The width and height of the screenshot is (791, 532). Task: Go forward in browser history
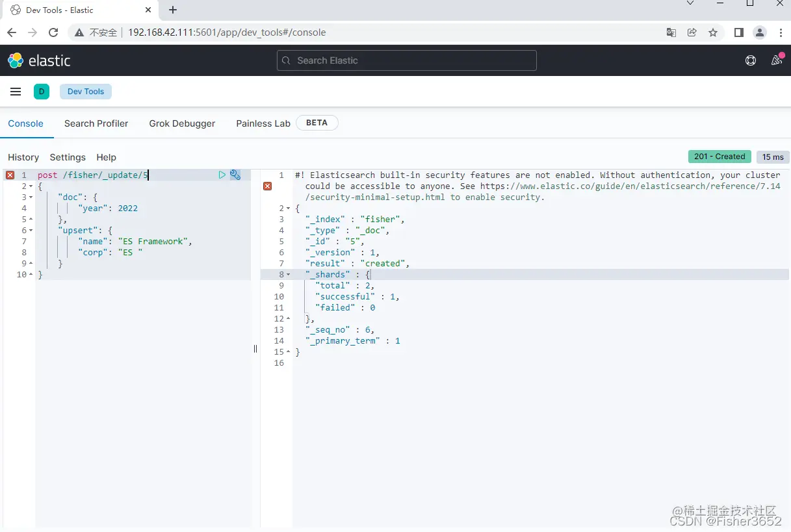pyautogui.click(x=32, y=32)
